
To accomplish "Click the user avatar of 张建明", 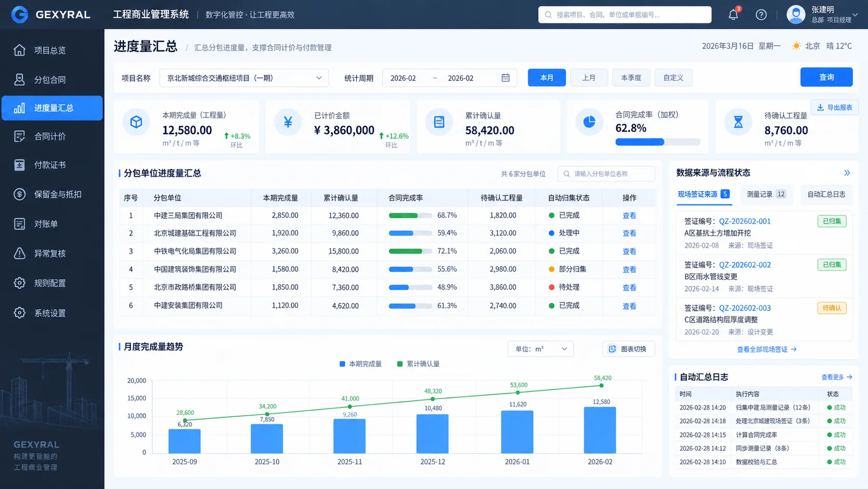I will tap(796, 15).
